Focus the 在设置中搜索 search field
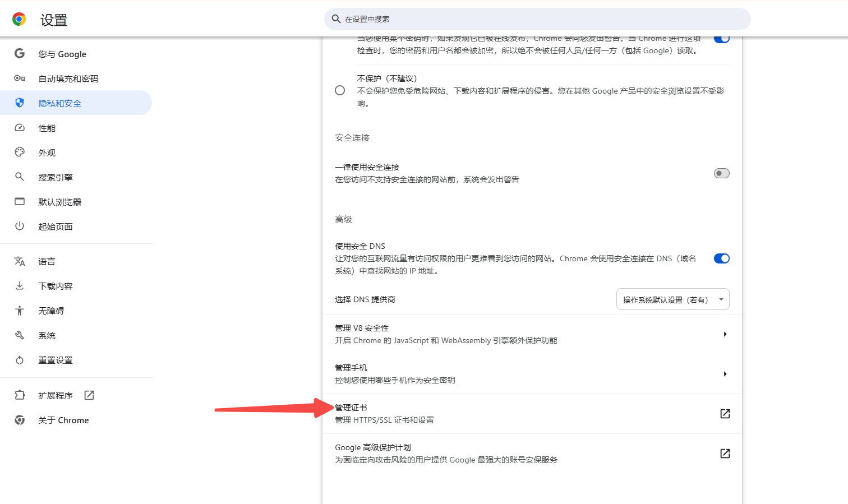 537,19
